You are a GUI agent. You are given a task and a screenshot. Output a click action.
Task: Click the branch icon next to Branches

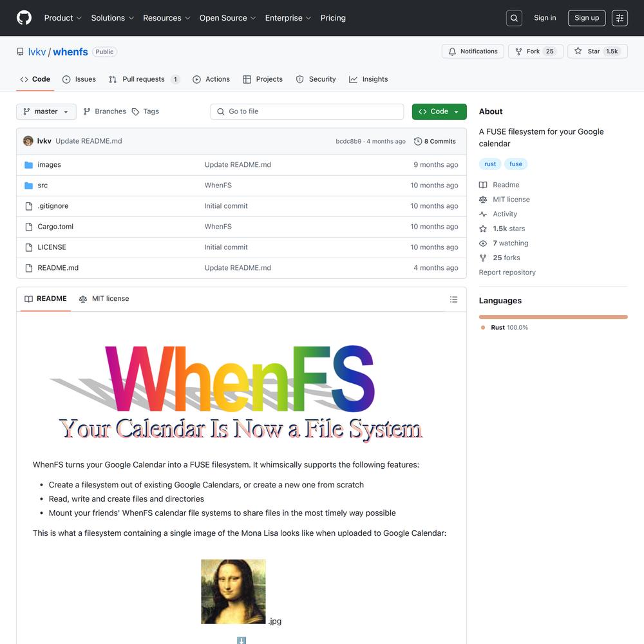87,111
